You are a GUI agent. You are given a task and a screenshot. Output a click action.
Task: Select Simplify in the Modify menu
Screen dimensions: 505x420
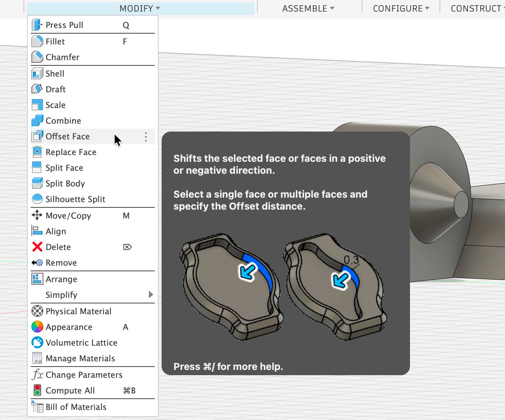pyautogui.click(x=93, y=295)
